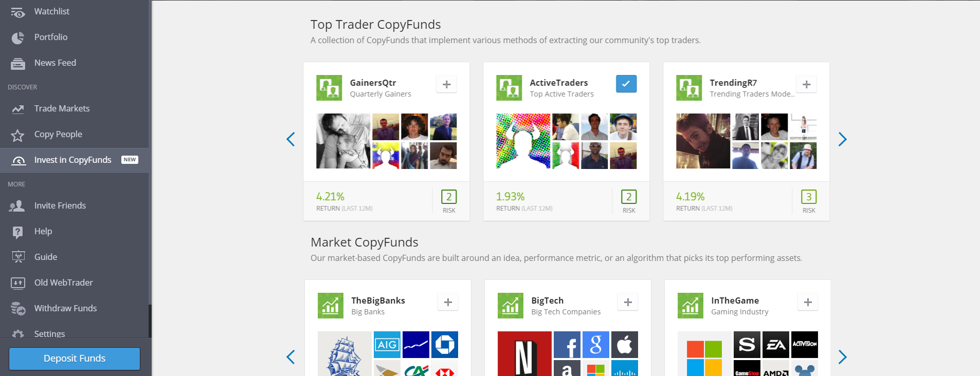Viewport: 980px width, 376px height.
Task: Uncheck the ActiveTraders watchlist checkmark
Action: (x=626, y=84)
